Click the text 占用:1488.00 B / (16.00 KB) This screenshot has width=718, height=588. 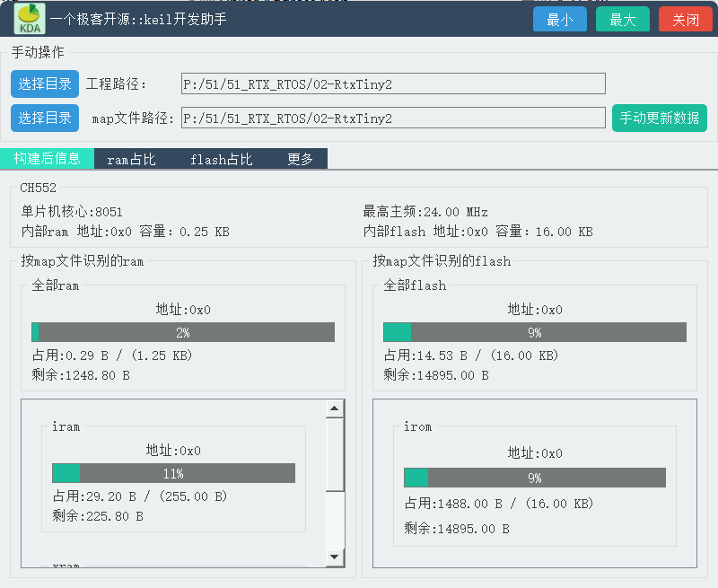click(x=499, y=504)
